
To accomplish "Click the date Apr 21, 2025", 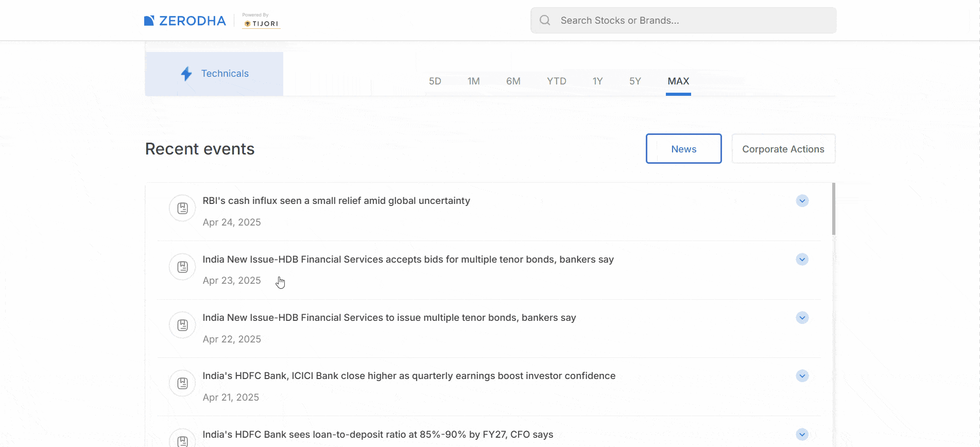I will click(x=231, y=398).
